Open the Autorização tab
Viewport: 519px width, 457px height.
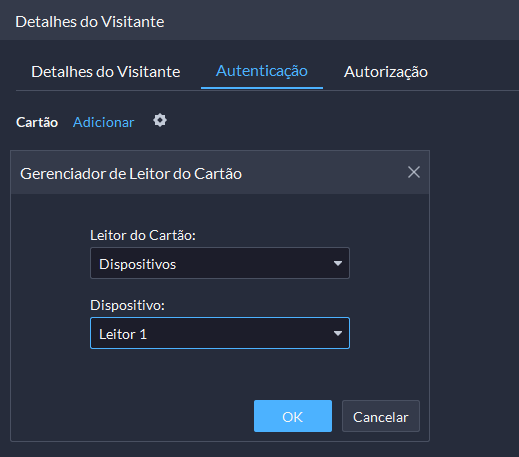[x=386, y=72]
